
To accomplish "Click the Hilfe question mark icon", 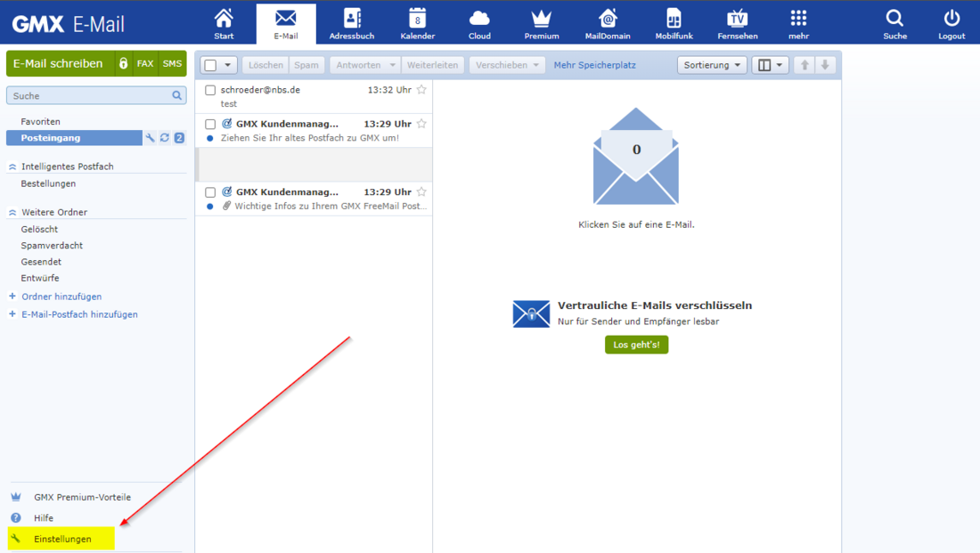I will (x=16, y=518).
